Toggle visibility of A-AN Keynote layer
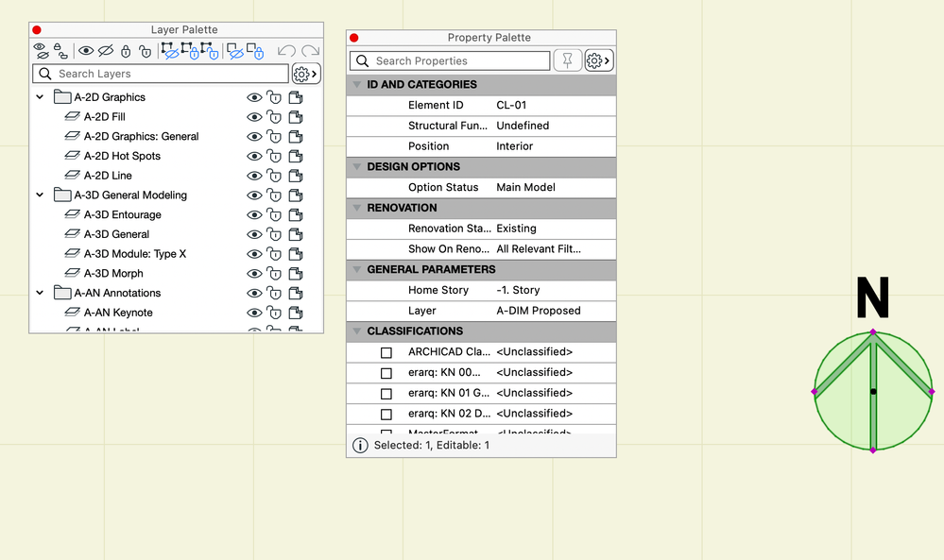Viewport: 944px width, 560px height. (254, 313)
